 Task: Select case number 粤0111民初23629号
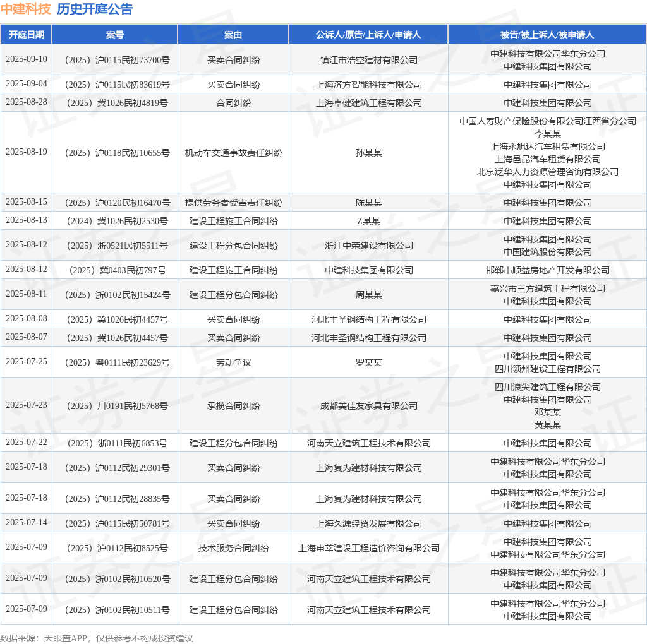tap(133, 362)
